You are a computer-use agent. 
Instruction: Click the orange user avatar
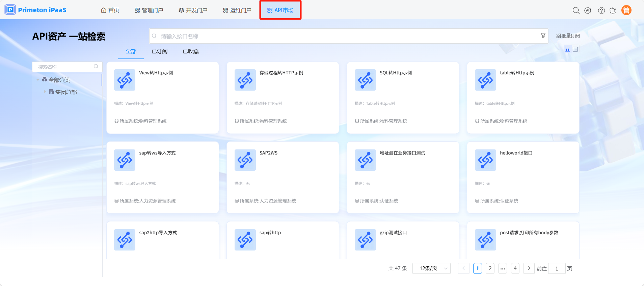click(626, 10)
